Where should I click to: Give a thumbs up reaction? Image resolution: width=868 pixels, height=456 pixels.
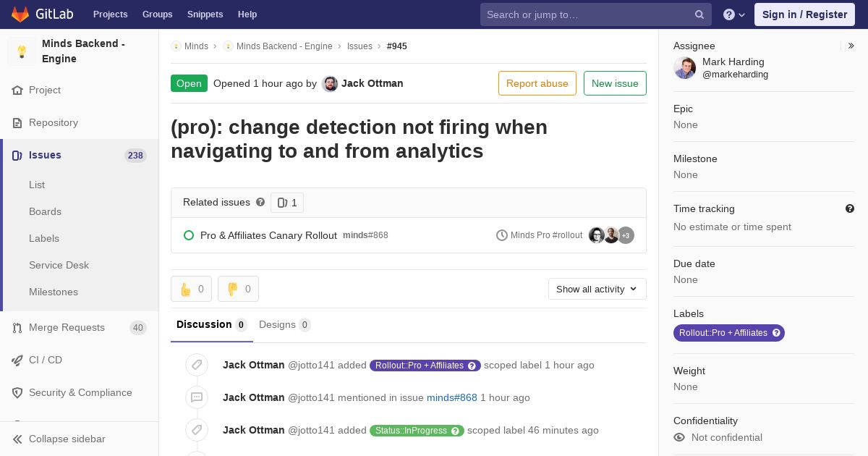coord(191,289)
